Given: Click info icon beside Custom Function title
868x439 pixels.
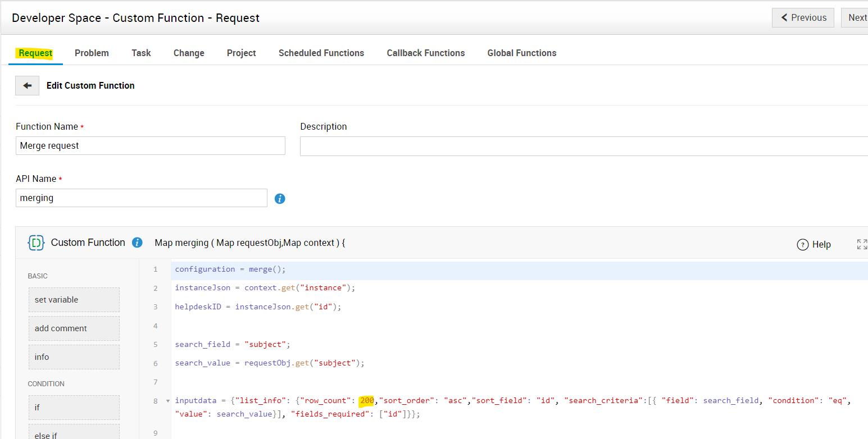Looking at the screenshot, I should (x=137, y=243).
